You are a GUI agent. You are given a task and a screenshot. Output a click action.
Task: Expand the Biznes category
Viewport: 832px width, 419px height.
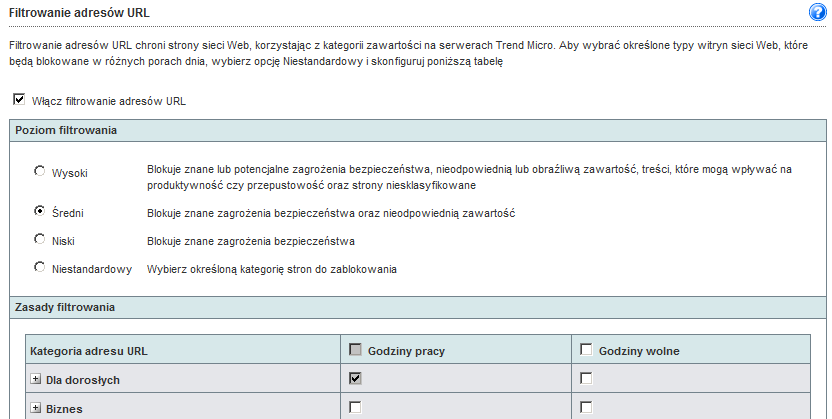point(36,408)
